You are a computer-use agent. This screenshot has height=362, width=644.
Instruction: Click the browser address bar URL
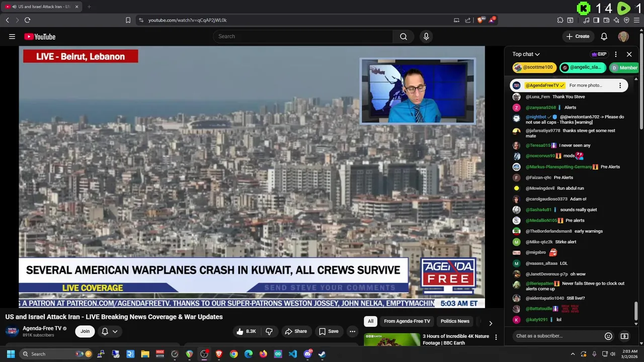(187, 20)
